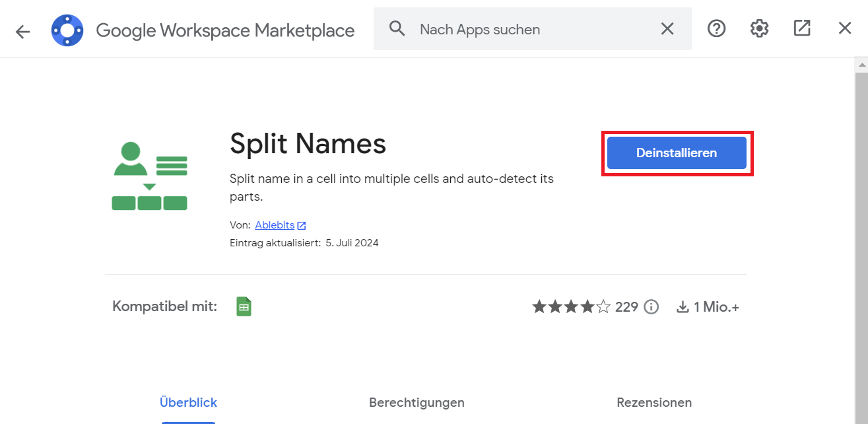This screenshot has width=868, height=424.
Task: Click the info icon next to 229
Action: pyautogui.click(x=651, y=307)
